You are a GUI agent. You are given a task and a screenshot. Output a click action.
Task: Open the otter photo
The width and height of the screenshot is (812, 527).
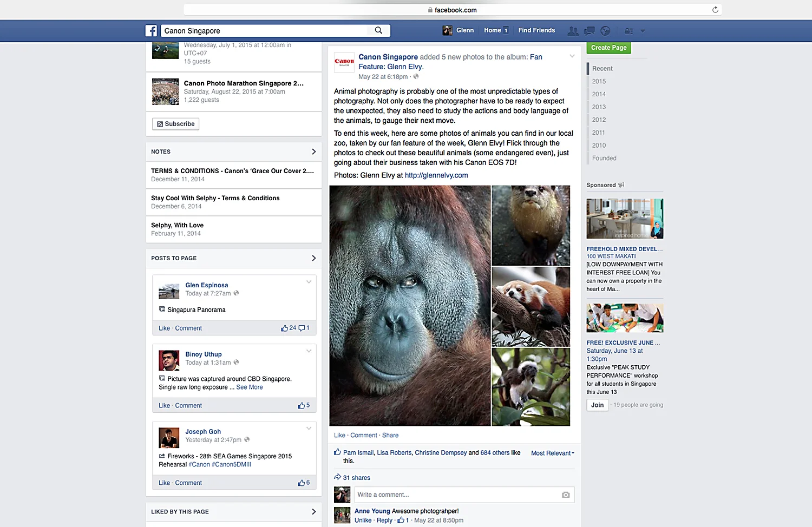pos(531,225)
